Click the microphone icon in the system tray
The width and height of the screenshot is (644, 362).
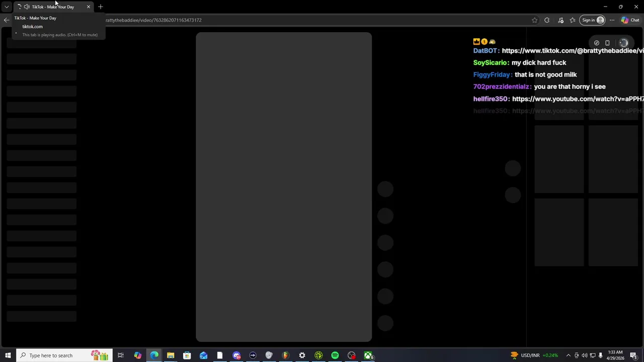(601, 355)
